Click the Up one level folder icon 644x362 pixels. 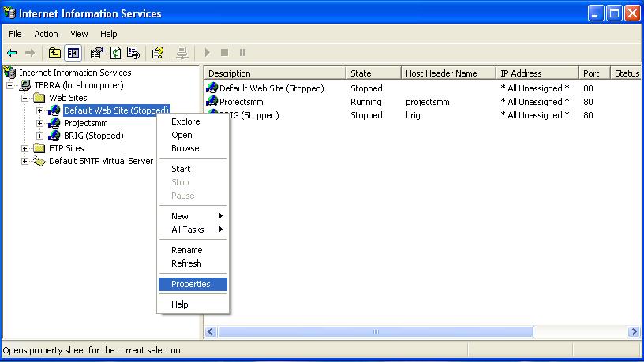pyautogui.click(x=54, y=53)
